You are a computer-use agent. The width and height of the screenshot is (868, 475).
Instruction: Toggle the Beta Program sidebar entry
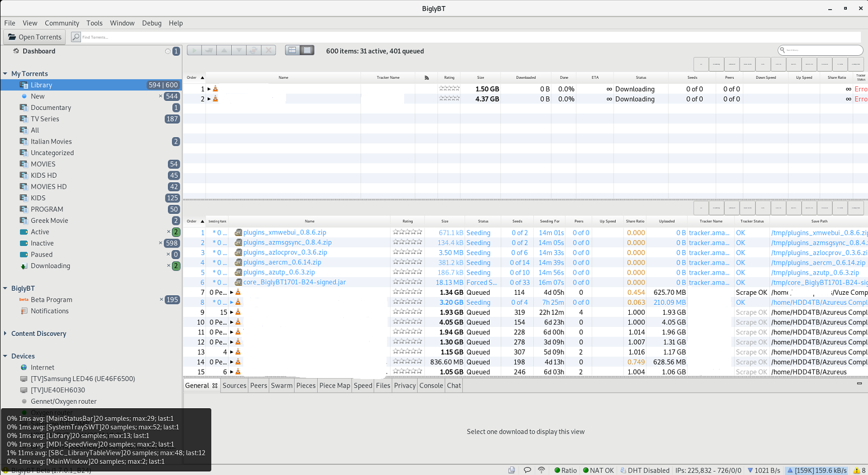(x=51, y=299)
